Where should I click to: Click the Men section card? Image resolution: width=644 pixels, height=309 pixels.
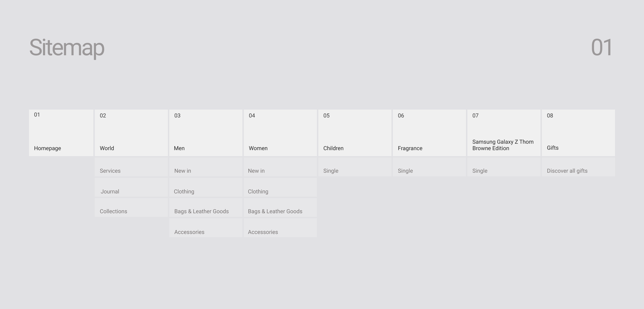point(205,133)
